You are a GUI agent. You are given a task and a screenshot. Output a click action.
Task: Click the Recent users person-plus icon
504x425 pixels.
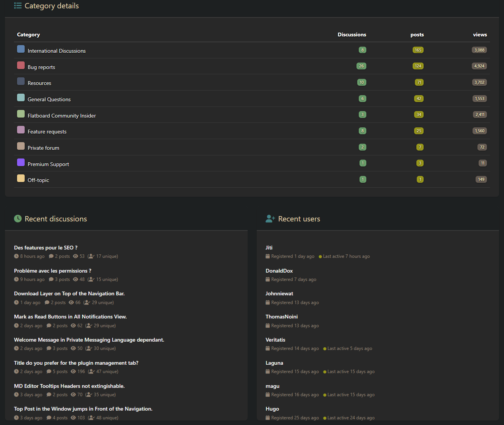point(270,219)
